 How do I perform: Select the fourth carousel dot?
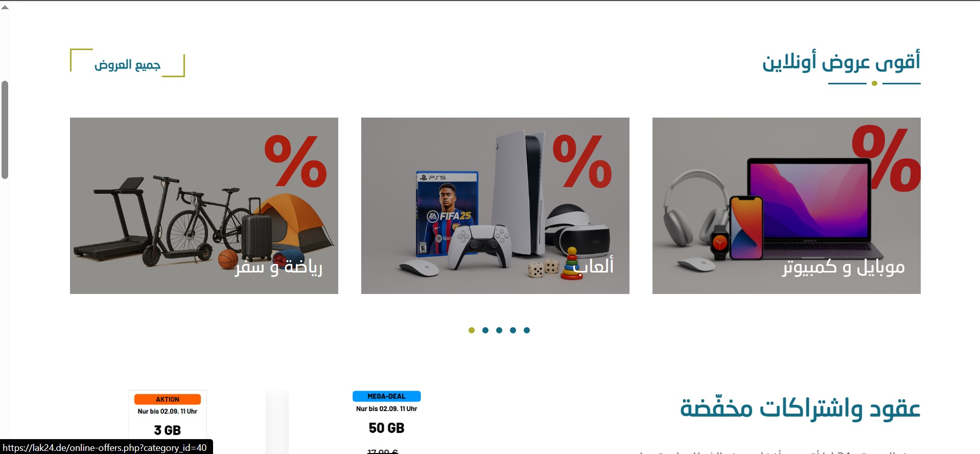coord(513,330)
